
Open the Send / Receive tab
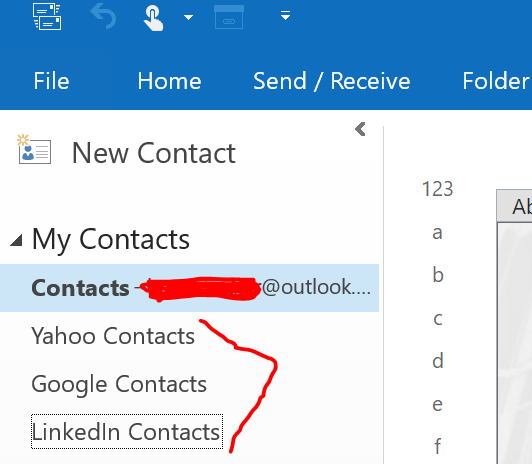331,81
